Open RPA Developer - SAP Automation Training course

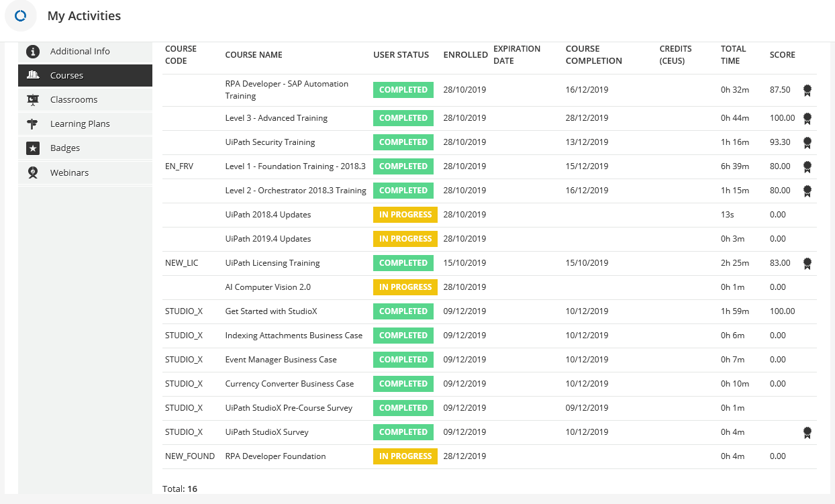(287, 90)
